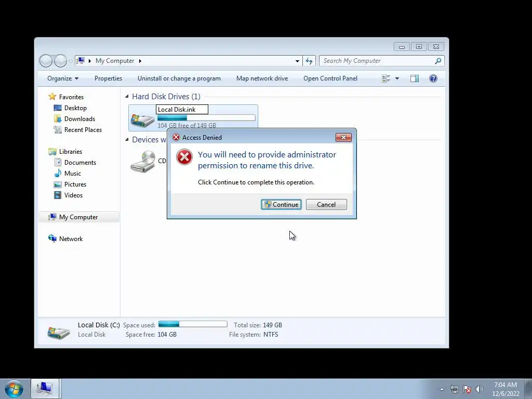Click Open Control Panel
This screenshot has height=399, width=532.
(x=330, y=78)
